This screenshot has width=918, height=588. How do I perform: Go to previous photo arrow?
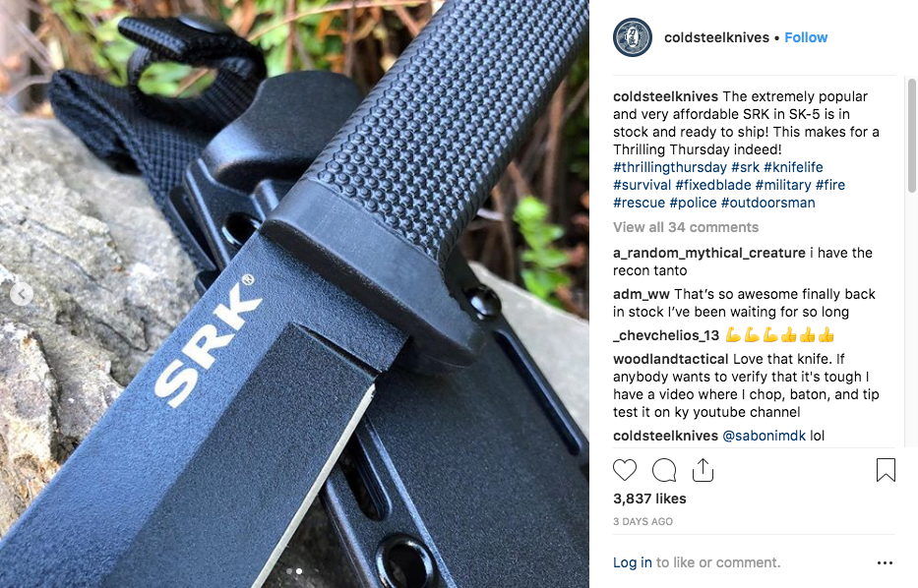click(22, 294)
